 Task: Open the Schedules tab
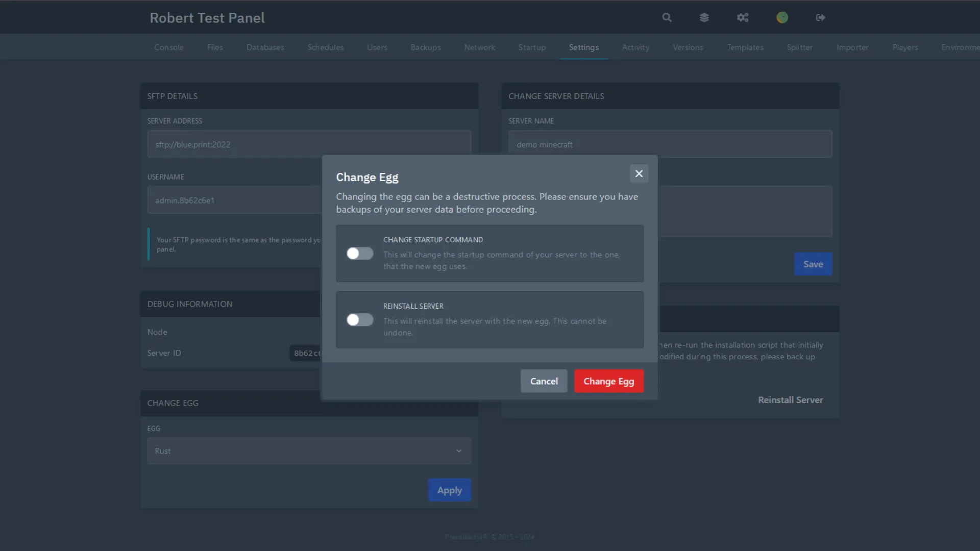(325, 47)
